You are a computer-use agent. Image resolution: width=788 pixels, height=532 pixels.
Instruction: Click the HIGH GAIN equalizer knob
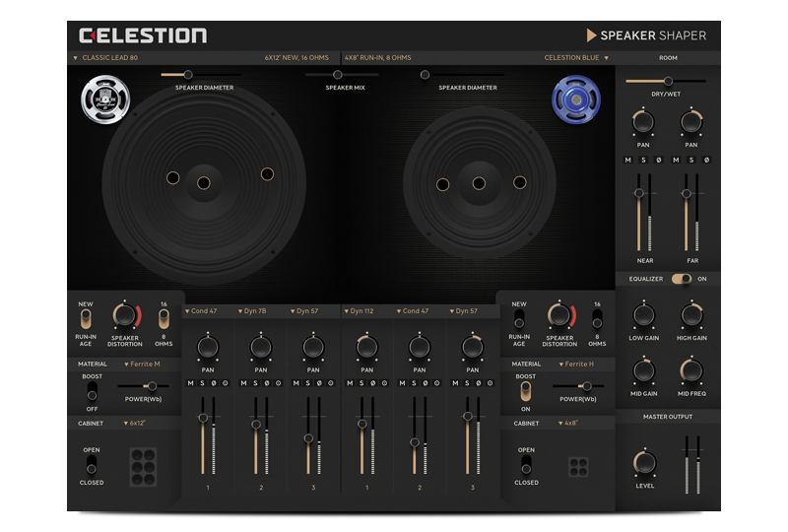point(691,315)
